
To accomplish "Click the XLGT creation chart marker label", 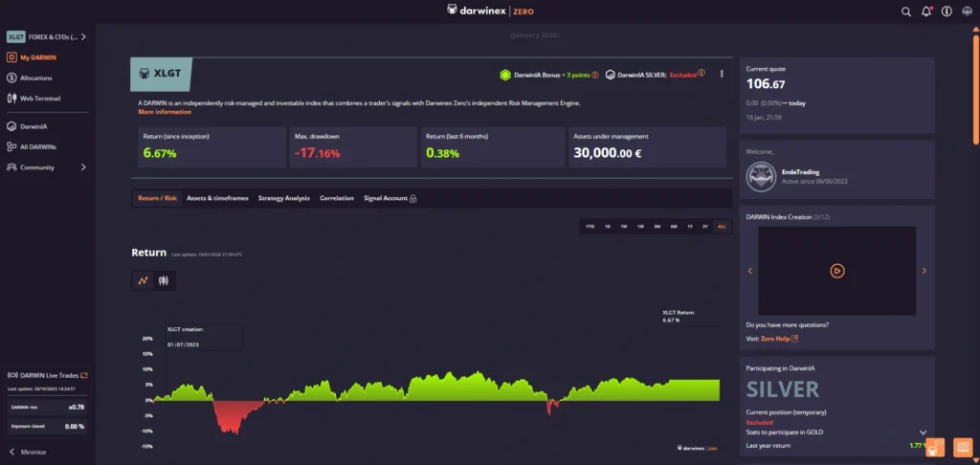I will click(x=204, y=337).
